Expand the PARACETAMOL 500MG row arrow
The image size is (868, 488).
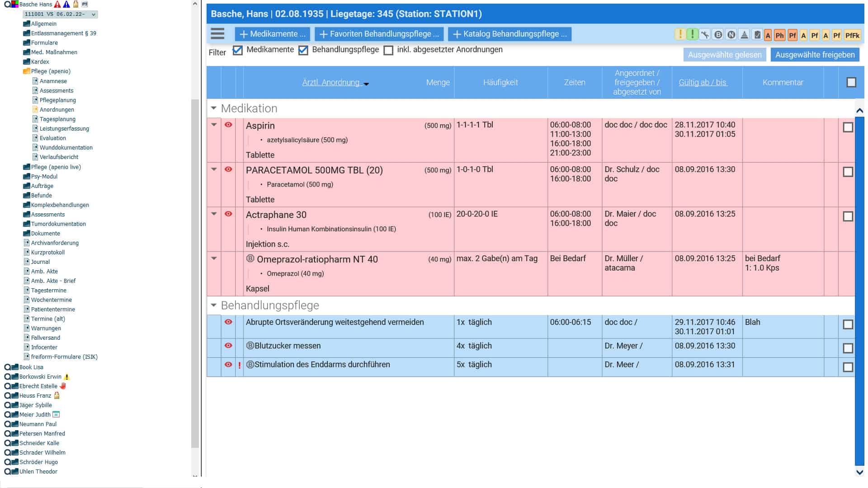pyautogui.click(x=214, y=169)
